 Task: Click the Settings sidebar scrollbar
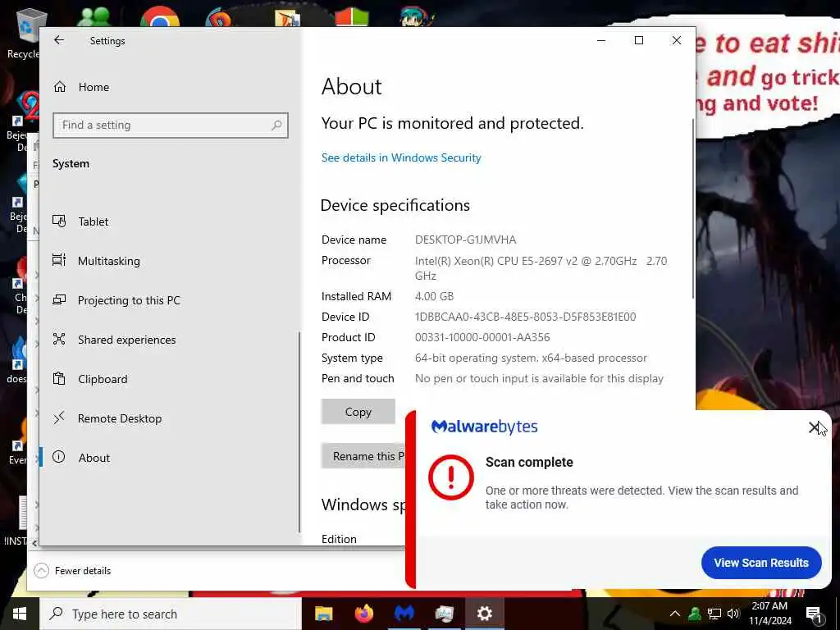[x=299, y=431]
